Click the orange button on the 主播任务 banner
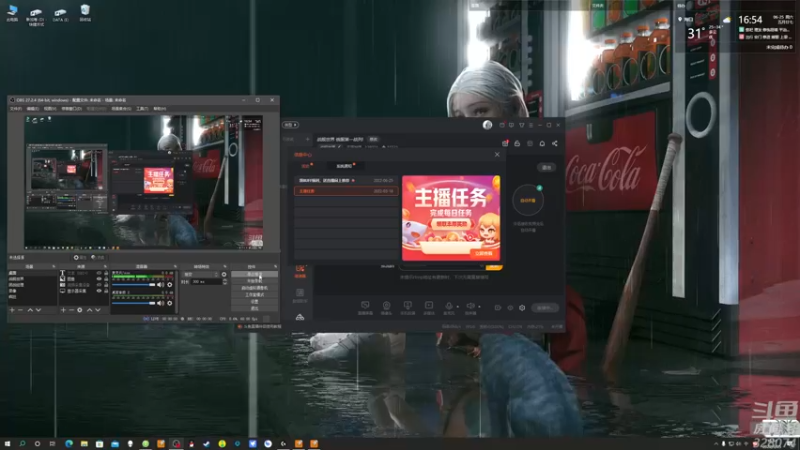 point(484,254)
